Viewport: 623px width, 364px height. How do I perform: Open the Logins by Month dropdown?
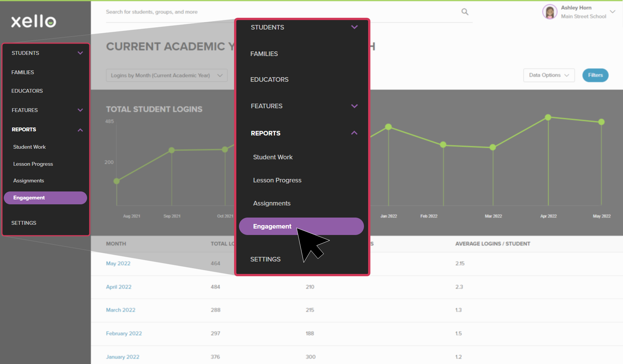(x=167, y=75)
